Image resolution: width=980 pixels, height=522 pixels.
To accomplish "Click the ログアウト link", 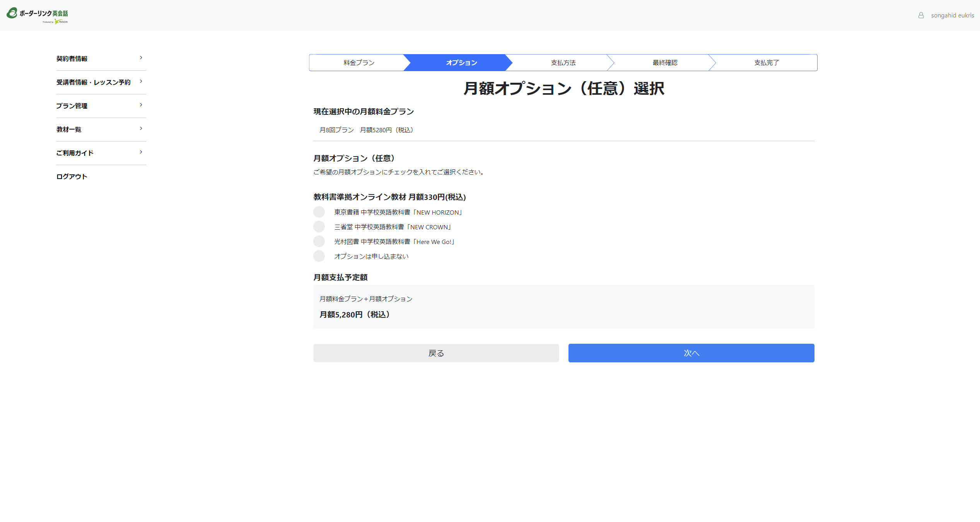I will pos(72,177).
